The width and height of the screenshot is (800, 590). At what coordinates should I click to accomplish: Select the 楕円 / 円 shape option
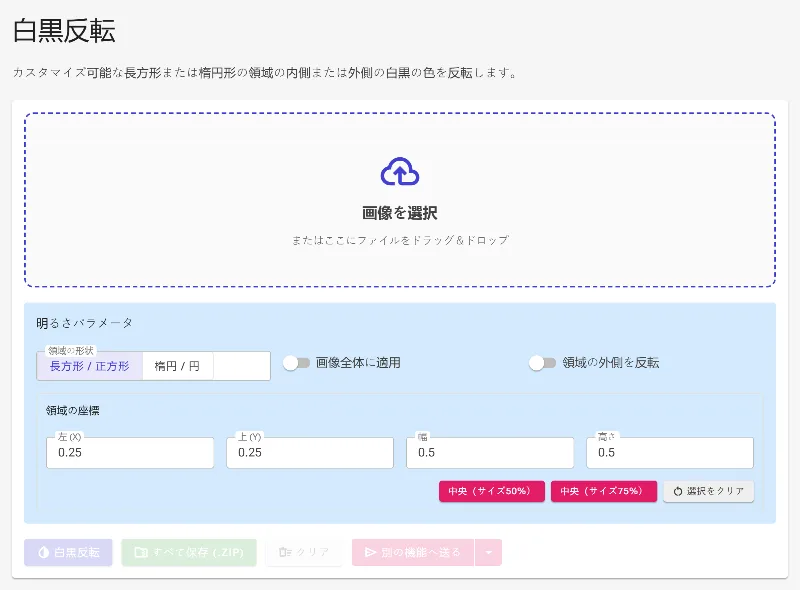pos(177,366)
